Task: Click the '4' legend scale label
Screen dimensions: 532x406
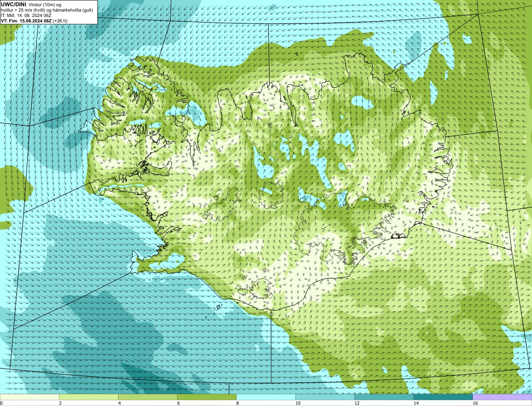Action: click(119, 403)
